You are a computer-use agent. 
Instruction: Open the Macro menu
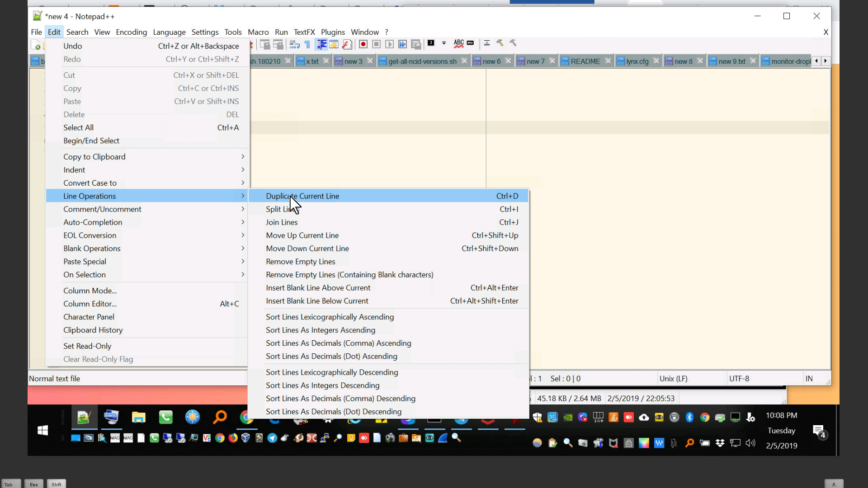[258, 32]
